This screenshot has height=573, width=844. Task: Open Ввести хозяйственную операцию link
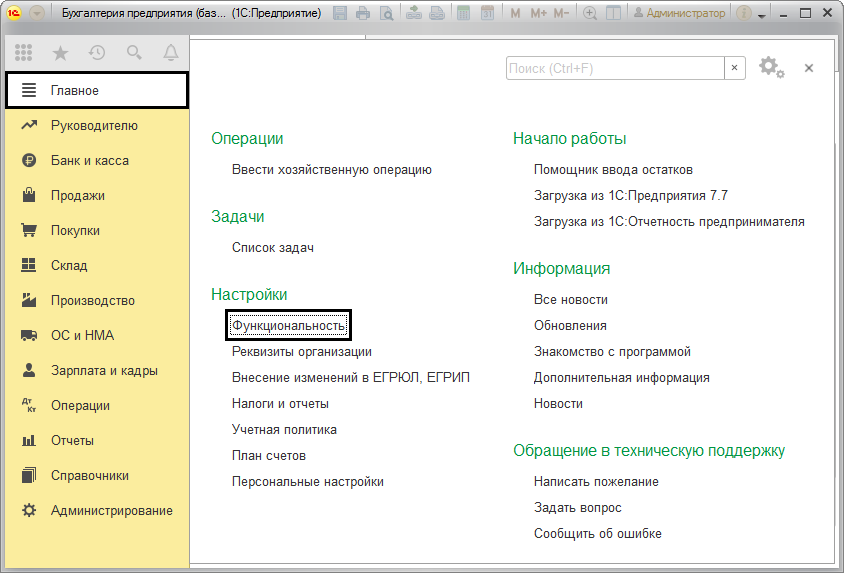[x=331, y=170]
